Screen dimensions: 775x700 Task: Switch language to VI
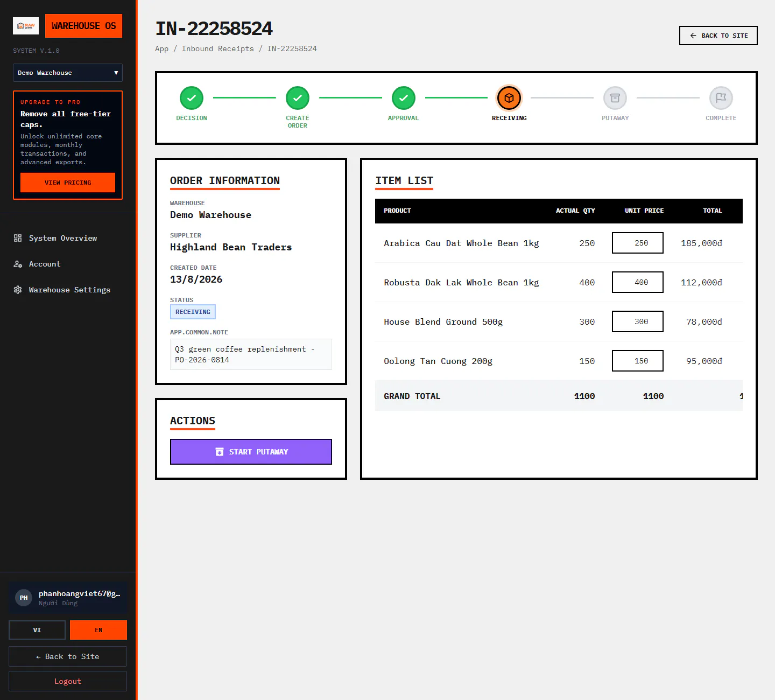[37, 630]
